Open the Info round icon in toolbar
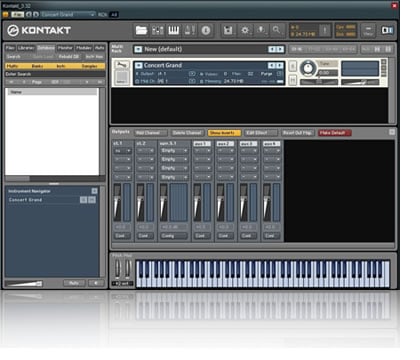 [x=206, y=30]
